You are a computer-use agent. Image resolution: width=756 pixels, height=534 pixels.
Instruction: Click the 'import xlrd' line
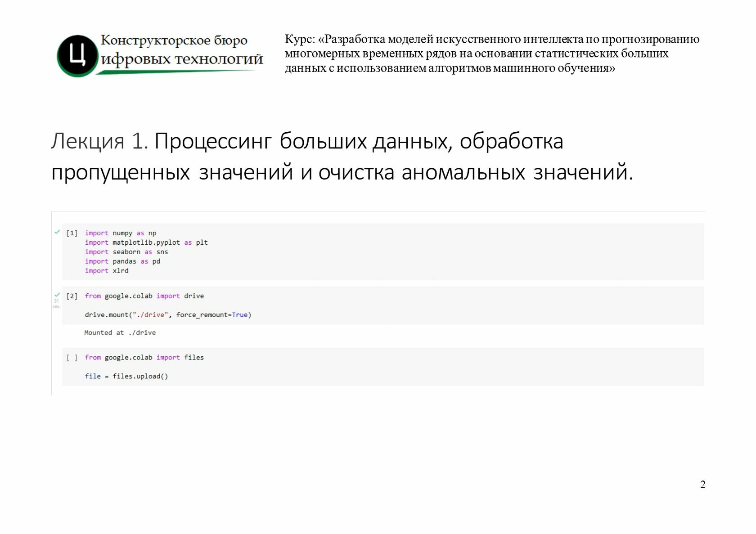pyautogui.click(x=107, y=271)
